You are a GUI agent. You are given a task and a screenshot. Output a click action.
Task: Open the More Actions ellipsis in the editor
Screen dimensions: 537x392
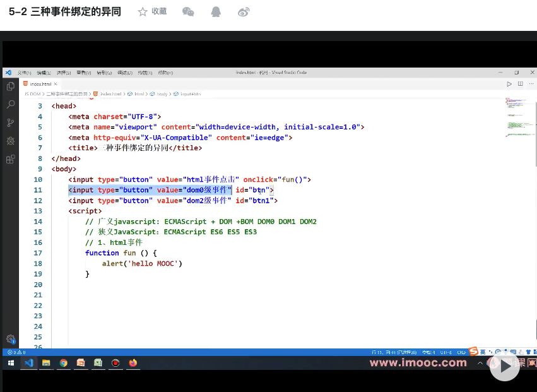[x=531, y=84]
